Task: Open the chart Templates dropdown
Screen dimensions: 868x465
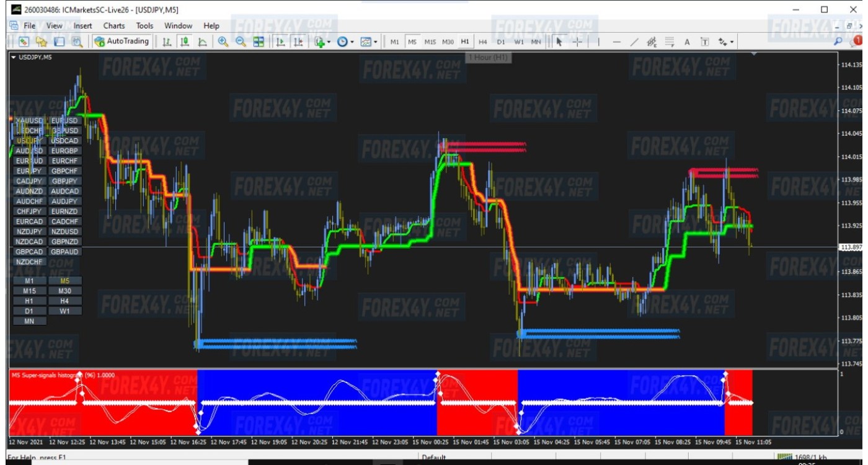Action: [368, 42]
